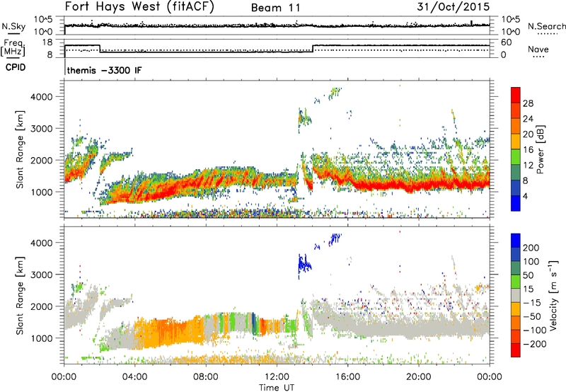Image resolution: width=566 pixels, height=392 pixels.
Task: Click the '28' tick on the power colorbar
Action: tap(528, 103)
